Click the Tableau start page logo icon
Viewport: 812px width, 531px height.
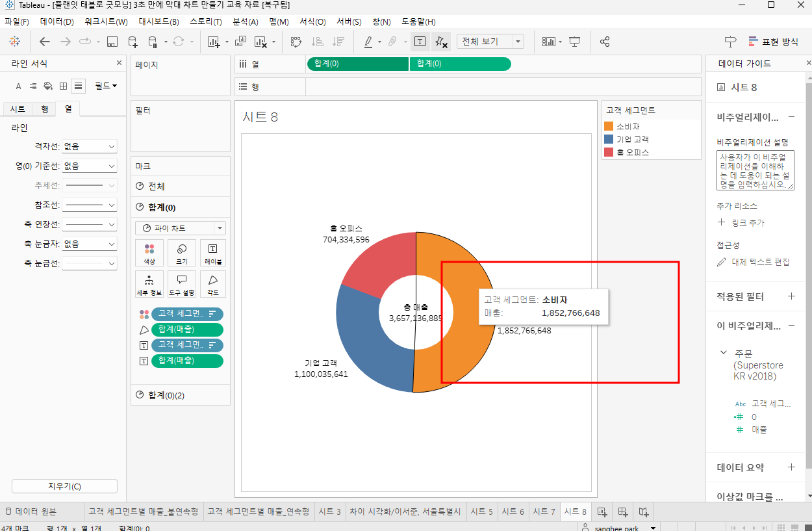[x=14, y=42]
